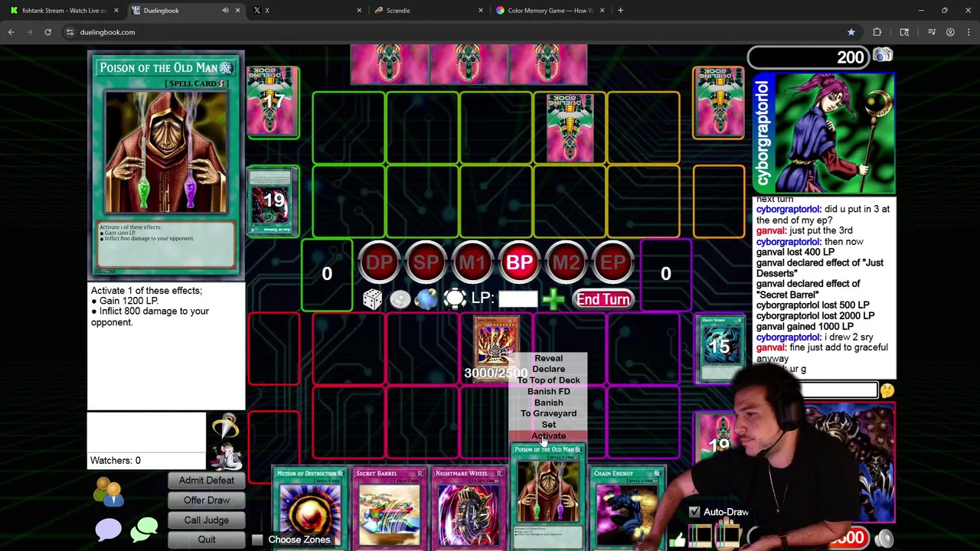Uncheck the Auto-Draw checkbox
Image resolution: width=980 pixels, height=551 pixels.
coord(694,512)
